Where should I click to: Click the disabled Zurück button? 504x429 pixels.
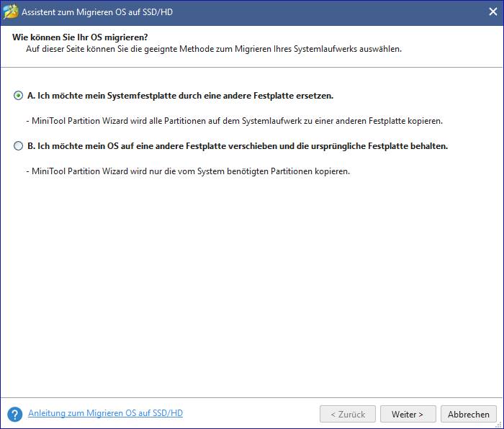pos(348,414)
